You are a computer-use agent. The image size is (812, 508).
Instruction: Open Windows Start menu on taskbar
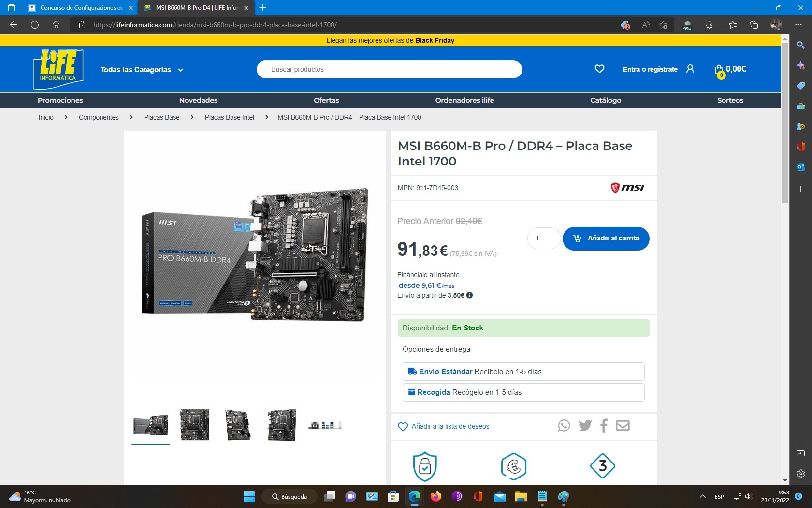click(249, 497)
